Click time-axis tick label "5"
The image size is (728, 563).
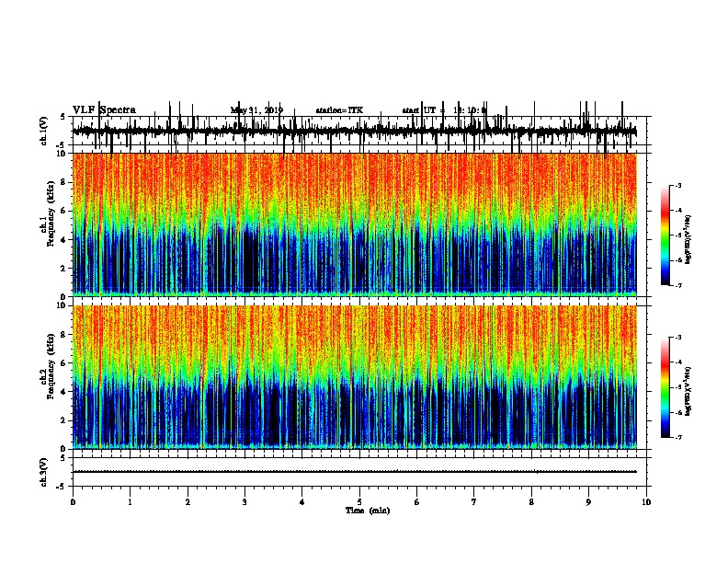pyautogui.click(x=359, y=502)
